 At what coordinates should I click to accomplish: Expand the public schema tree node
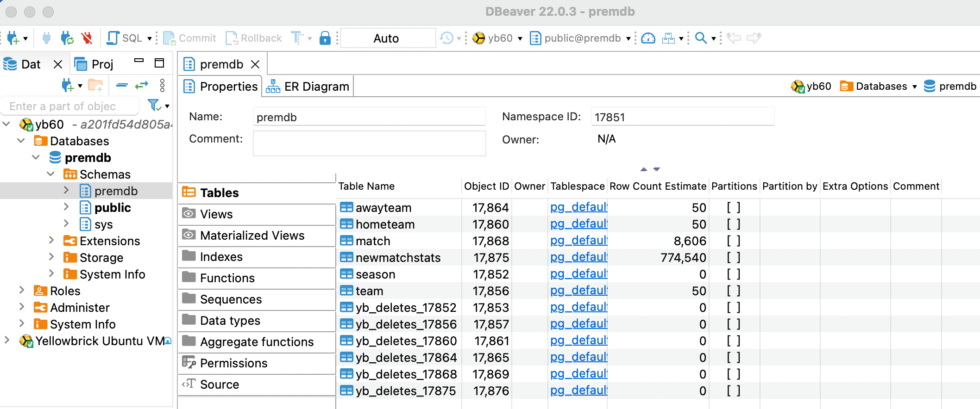point(66,208)
